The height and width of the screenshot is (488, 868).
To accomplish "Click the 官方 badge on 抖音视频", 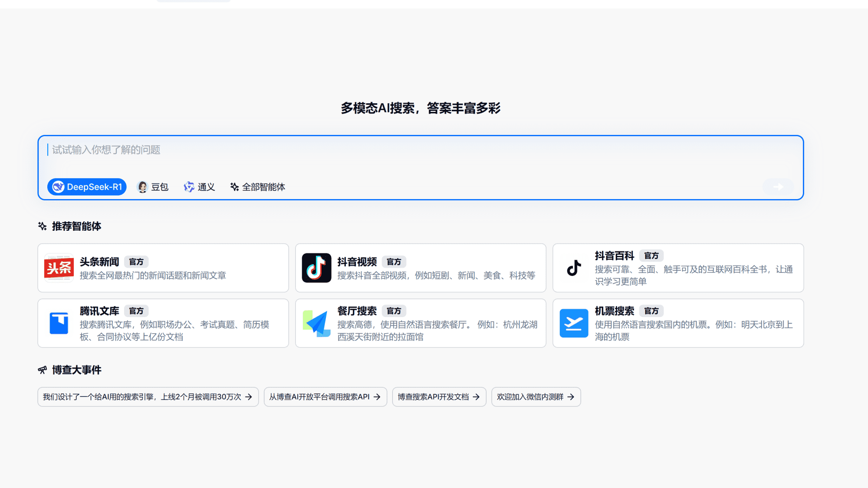I will pyautogui.click(x=394, y=262).
